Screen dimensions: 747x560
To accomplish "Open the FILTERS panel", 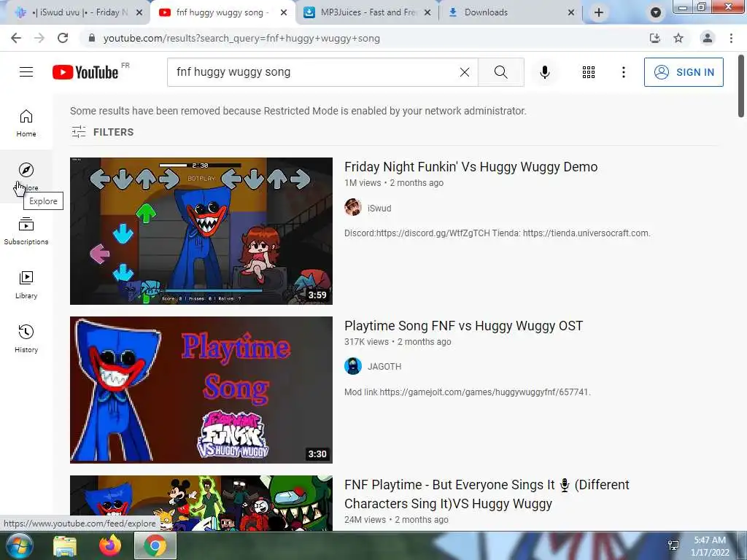I will (x=102, y=132).
